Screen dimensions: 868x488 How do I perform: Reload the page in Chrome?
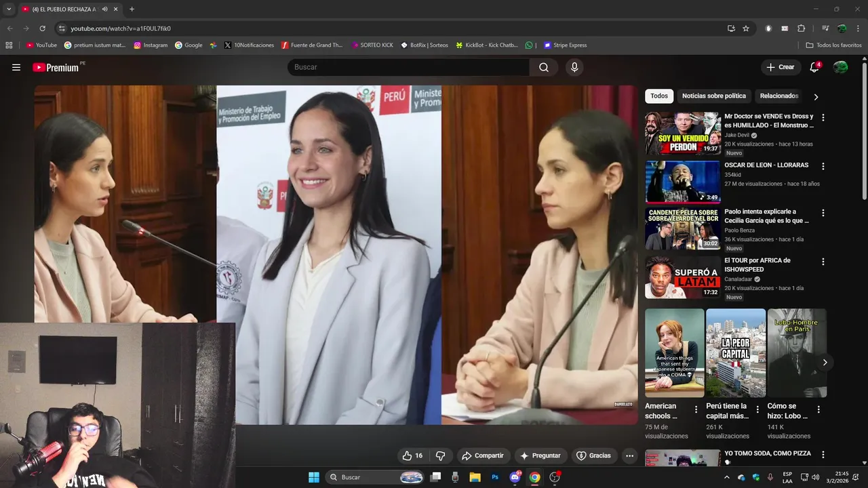point(42,28)
